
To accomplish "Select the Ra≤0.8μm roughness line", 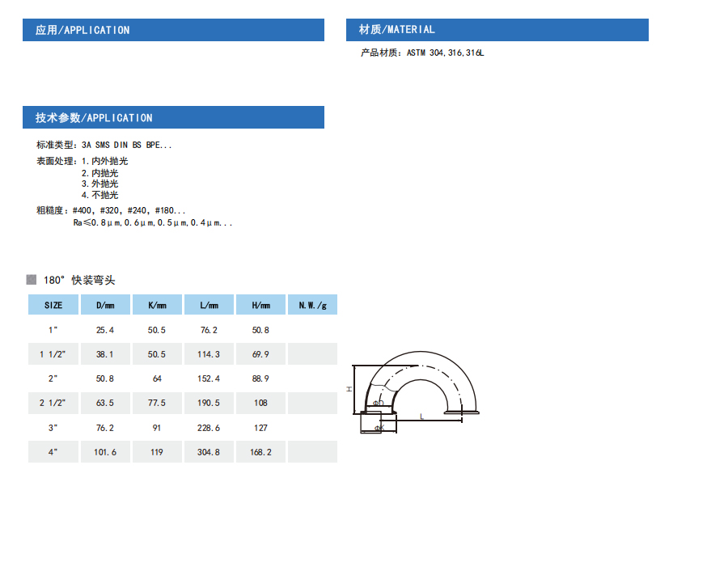I will click(153, 222).
